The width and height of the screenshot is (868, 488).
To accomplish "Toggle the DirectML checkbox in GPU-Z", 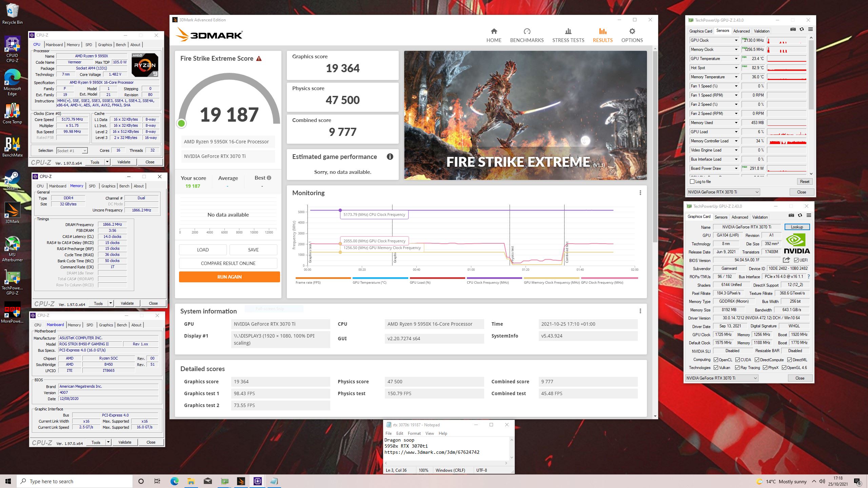I will click(x=789, y=360).
